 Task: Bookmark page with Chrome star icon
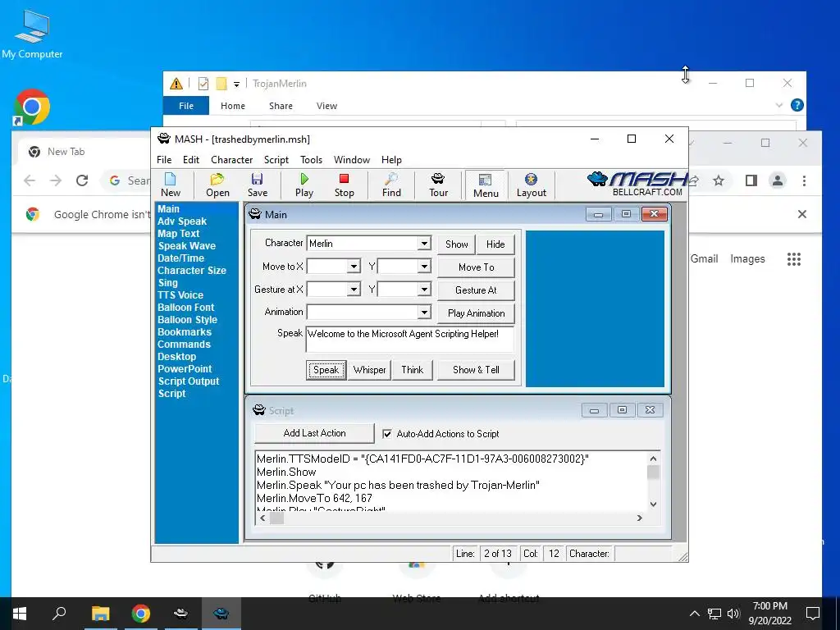pyautogui.click(x=719, y=180)
